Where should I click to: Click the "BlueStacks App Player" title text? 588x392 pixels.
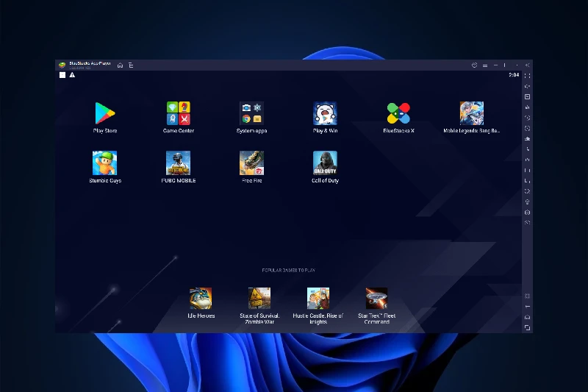pyautogui.click(x=90, y=63)
